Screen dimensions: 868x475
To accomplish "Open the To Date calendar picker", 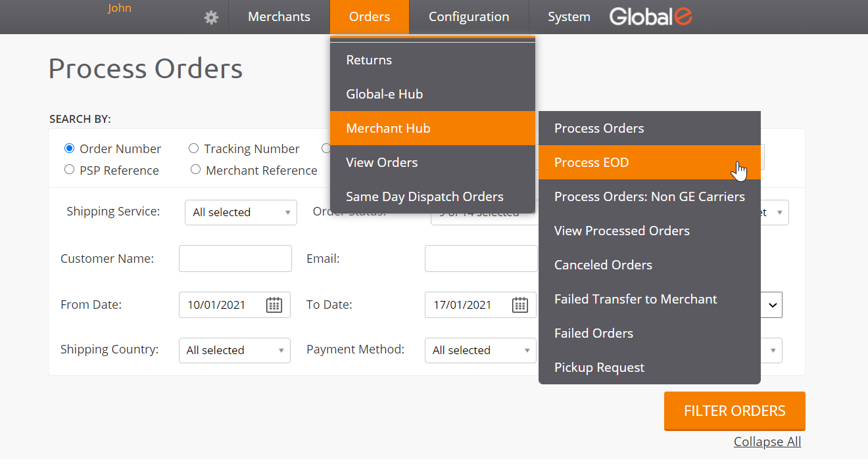I will click(x=520, y=305).
